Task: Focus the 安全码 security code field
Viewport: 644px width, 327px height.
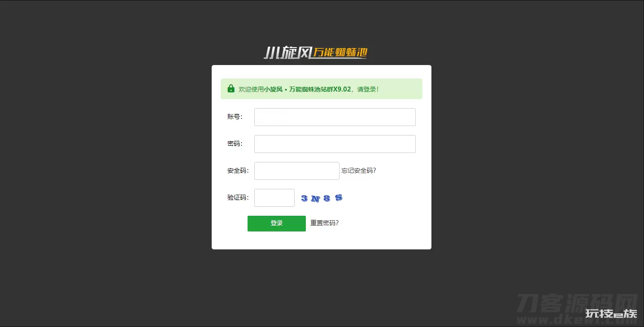Action: tap(297, 171)
